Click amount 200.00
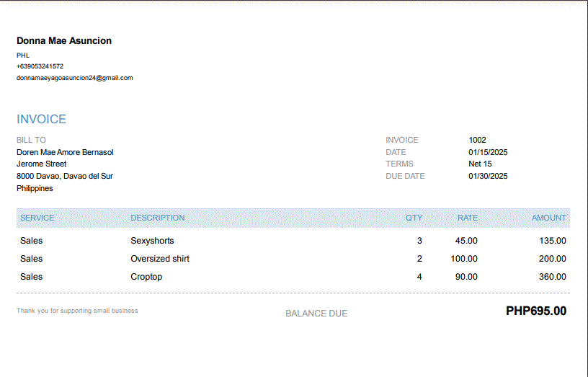The height and width of the screenshot is (377, 588). point(553,259)
